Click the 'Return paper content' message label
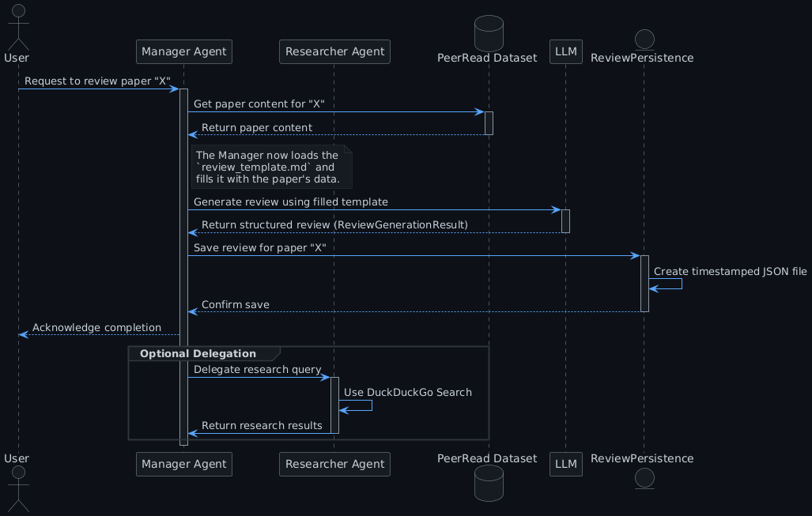 point(257,128)
